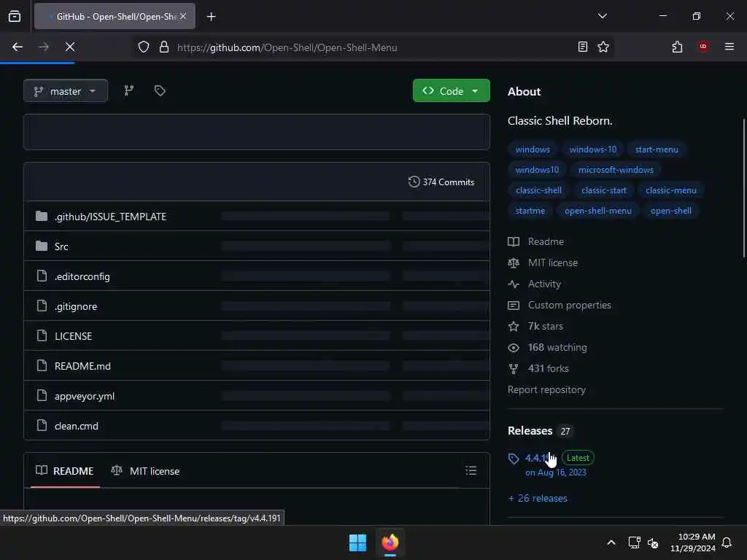Select the classic-menu topic tag
Image resolution: width=747 pixels, height=560 pixels.
[x=671, y=190]
